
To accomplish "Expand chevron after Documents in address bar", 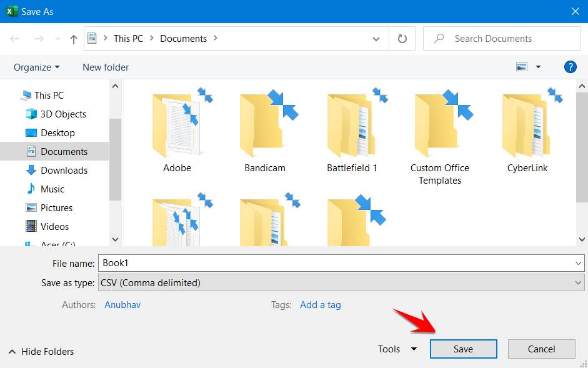I will 215,38.
